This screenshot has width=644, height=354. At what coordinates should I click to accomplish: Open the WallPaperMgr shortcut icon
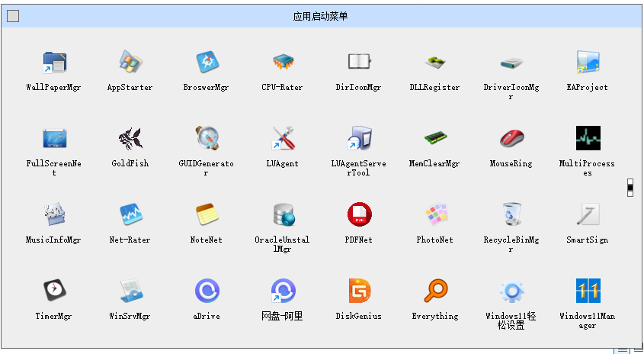54,63
